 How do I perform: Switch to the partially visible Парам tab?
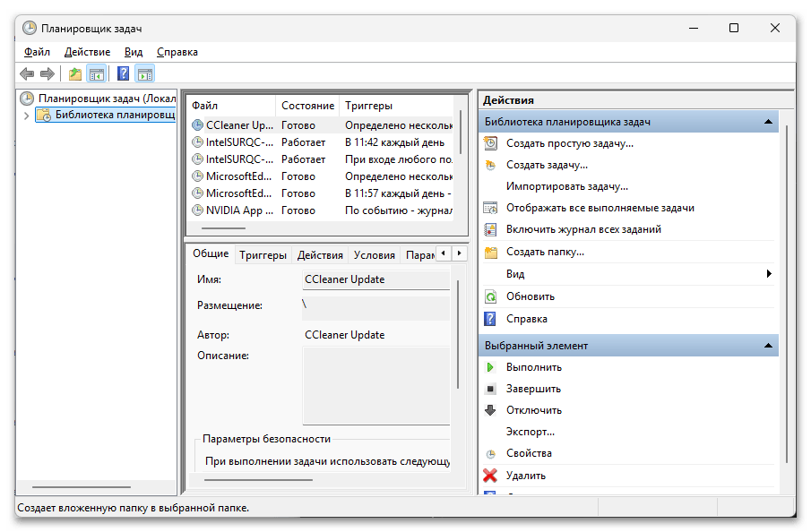(x=419, y=255)
